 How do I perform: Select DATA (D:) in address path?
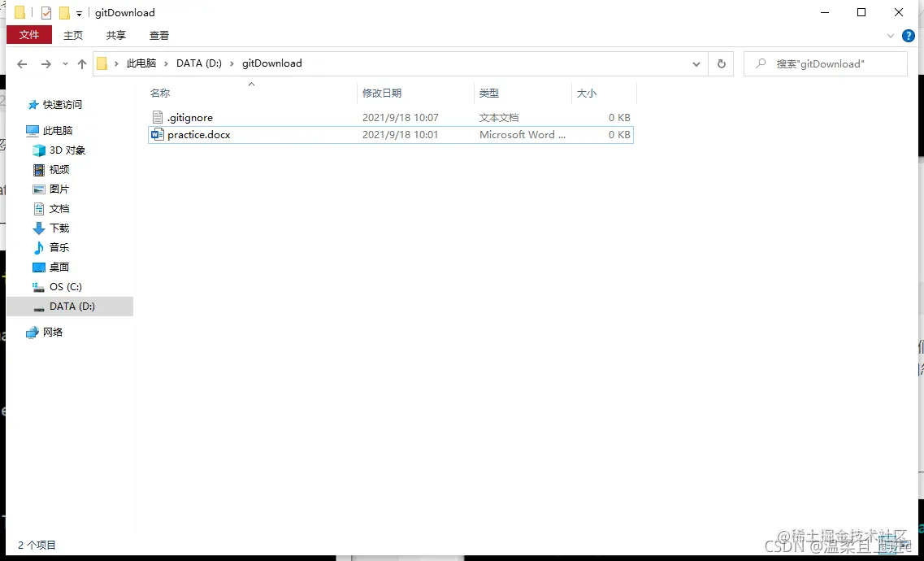(x=199, y=63)
